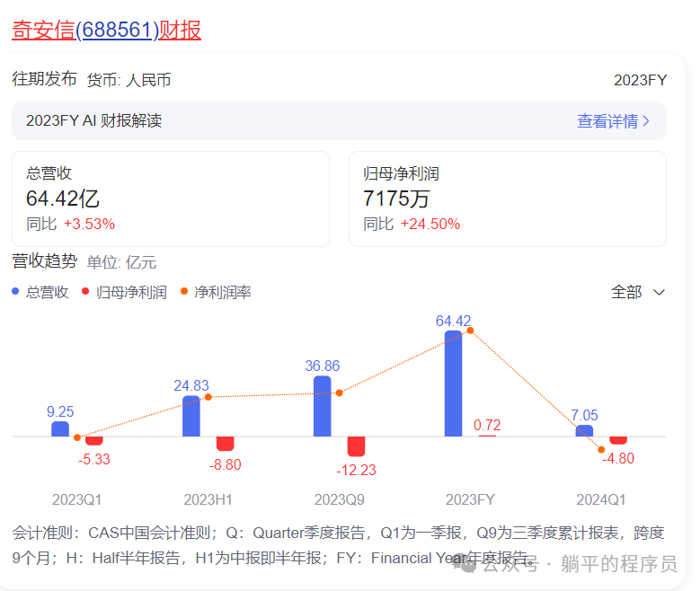The height and width of the screenshot is (591, 700).
Task: Click the 往期发布 heading
Action: tap(44, 79)
